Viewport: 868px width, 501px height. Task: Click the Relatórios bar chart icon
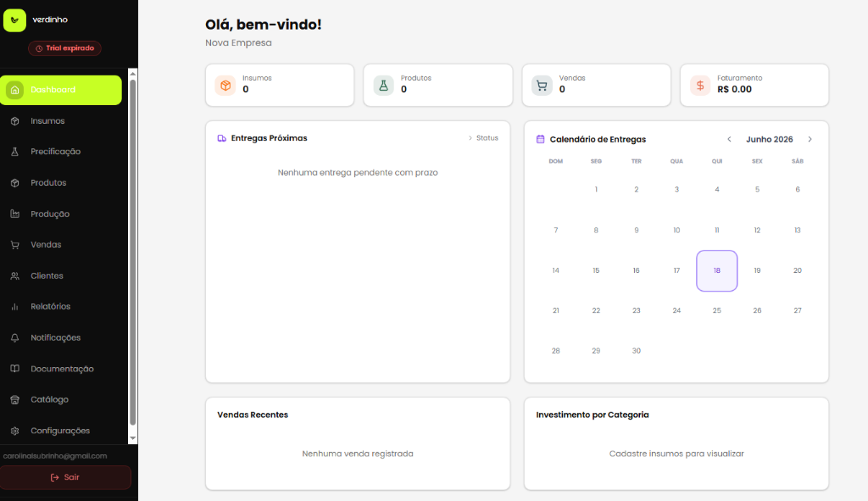[x=15, y=307]
